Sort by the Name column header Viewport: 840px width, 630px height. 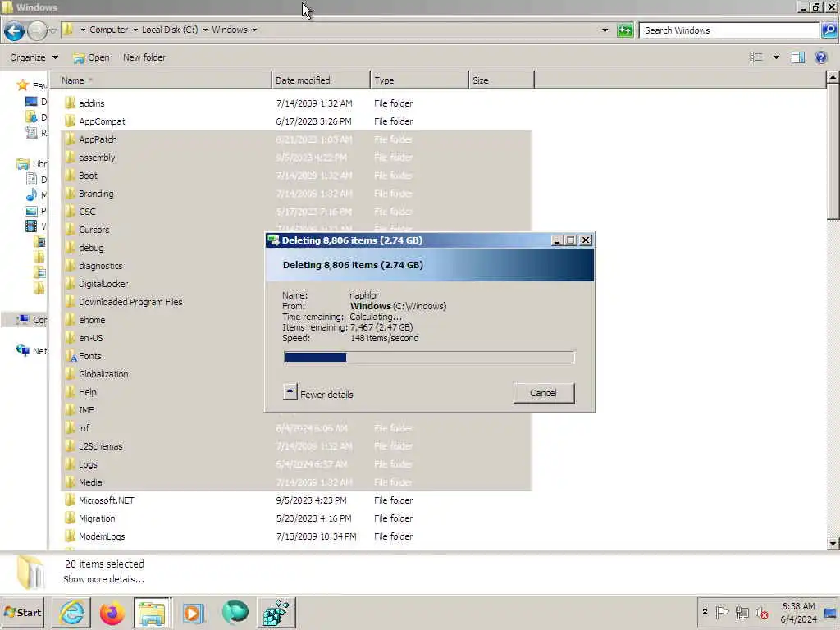click(161, 80)
